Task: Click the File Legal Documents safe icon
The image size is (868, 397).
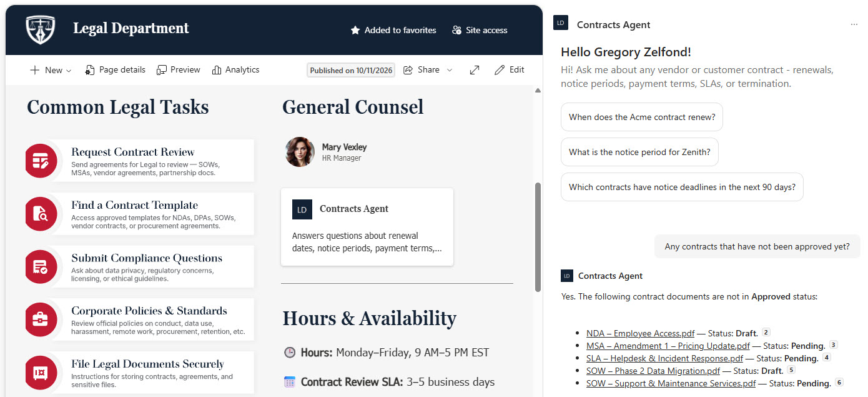Action: click(x=41, y=373)
